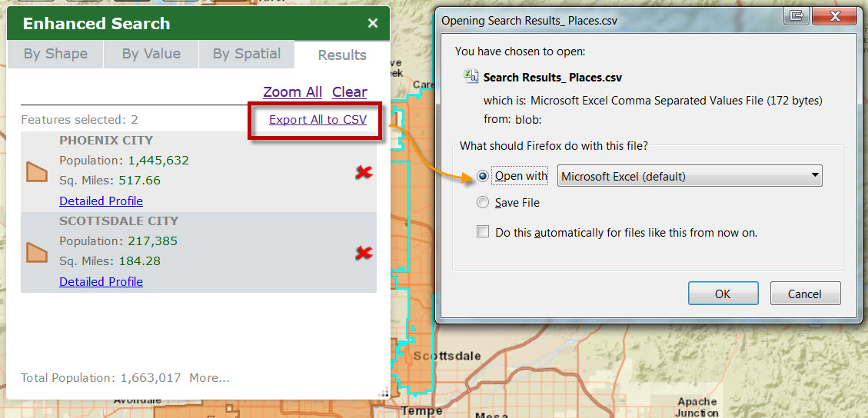Click the SCOTTSDALE CITY result title
The height and width of the screenshot is (418, 868).
[x=118, y=221]
